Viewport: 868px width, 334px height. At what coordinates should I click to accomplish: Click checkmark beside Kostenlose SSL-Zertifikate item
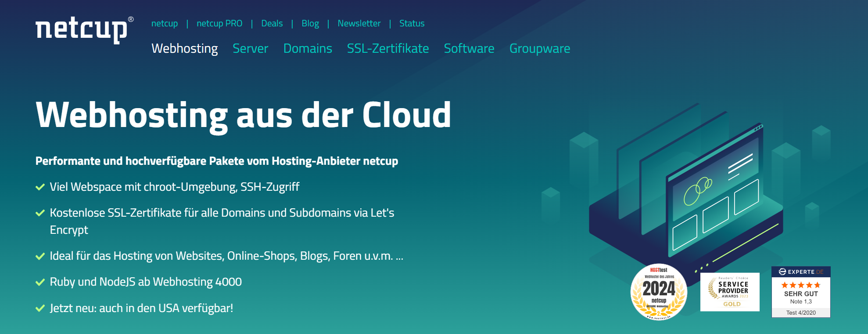(40, 213)
